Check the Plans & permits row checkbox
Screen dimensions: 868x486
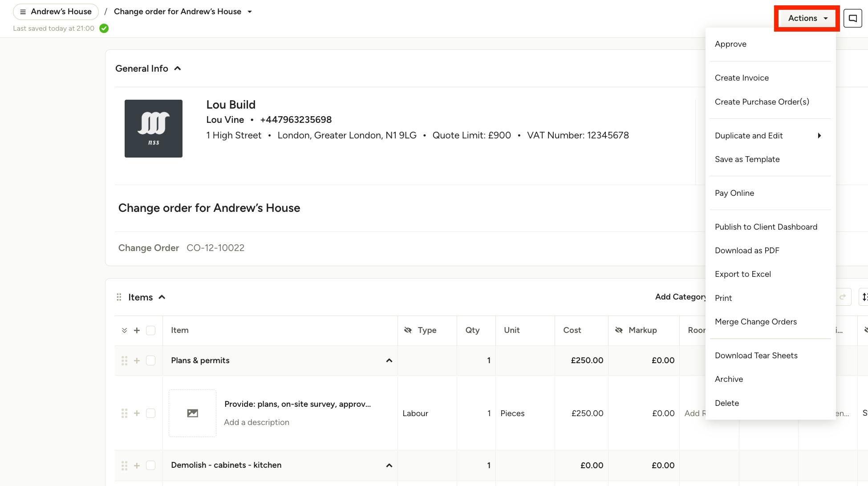pyautogui.click(x=151, y=360)
